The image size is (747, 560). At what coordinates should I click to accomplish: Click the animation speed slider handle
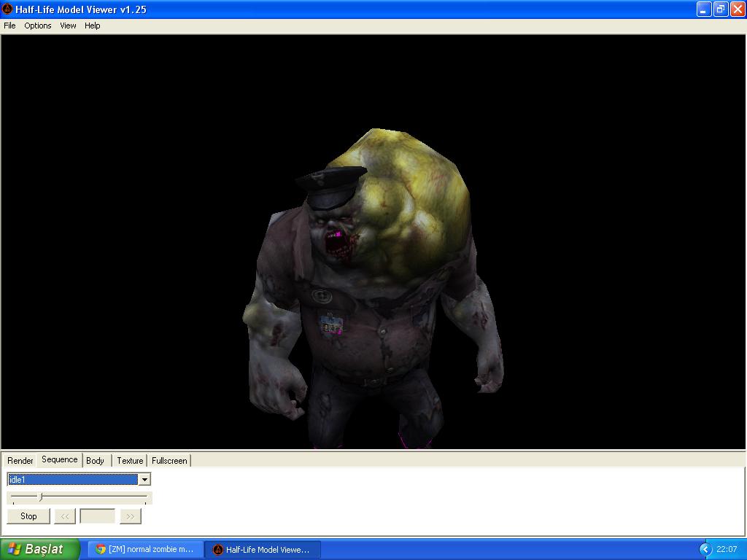[x=41, y=497]
